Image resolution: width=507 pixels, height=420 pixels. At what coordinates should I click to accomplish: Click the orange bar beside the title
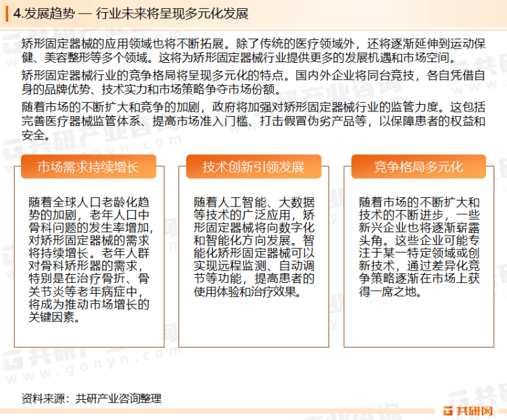(7, 14)
